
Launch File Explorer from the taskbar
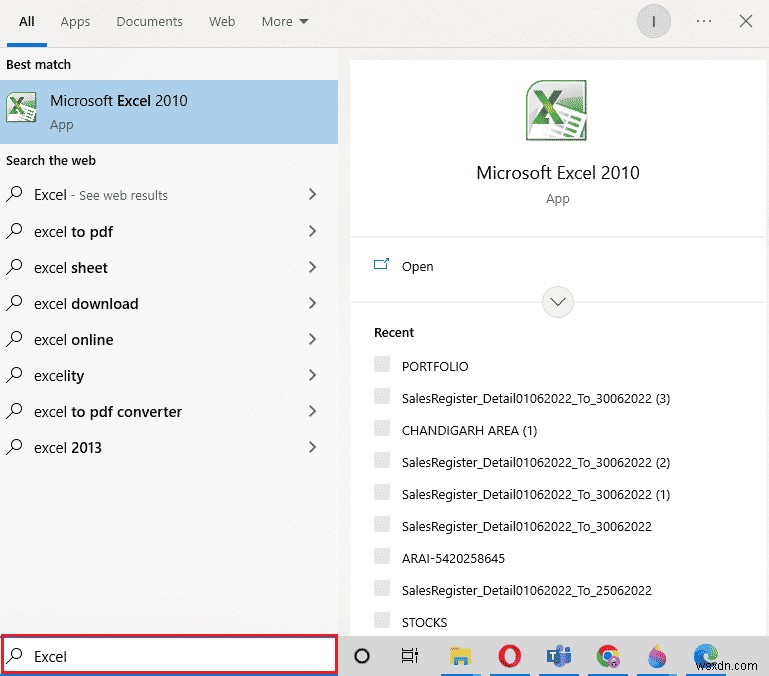point(460,656)
